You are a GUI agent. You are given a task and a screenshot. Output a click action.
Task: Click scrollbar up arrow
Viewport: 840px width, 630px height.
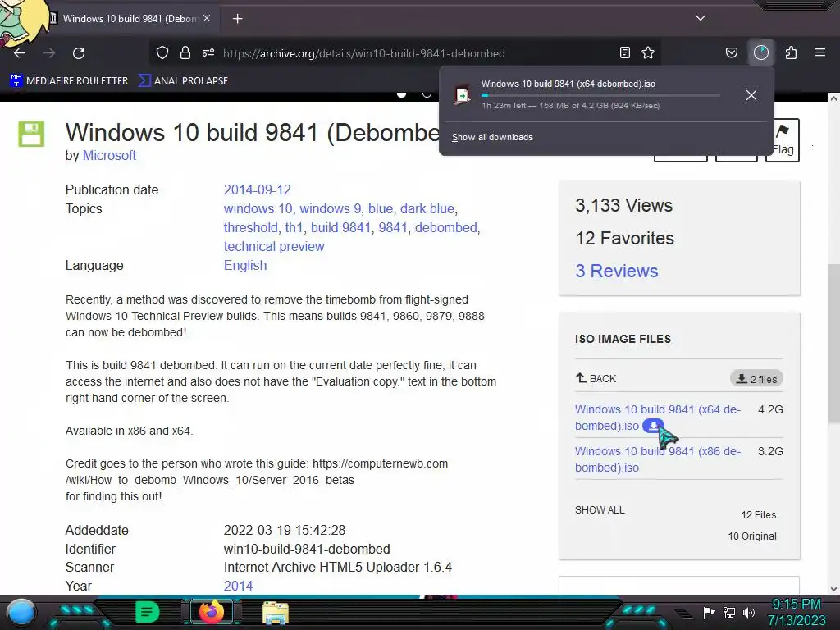click(833, 98)
